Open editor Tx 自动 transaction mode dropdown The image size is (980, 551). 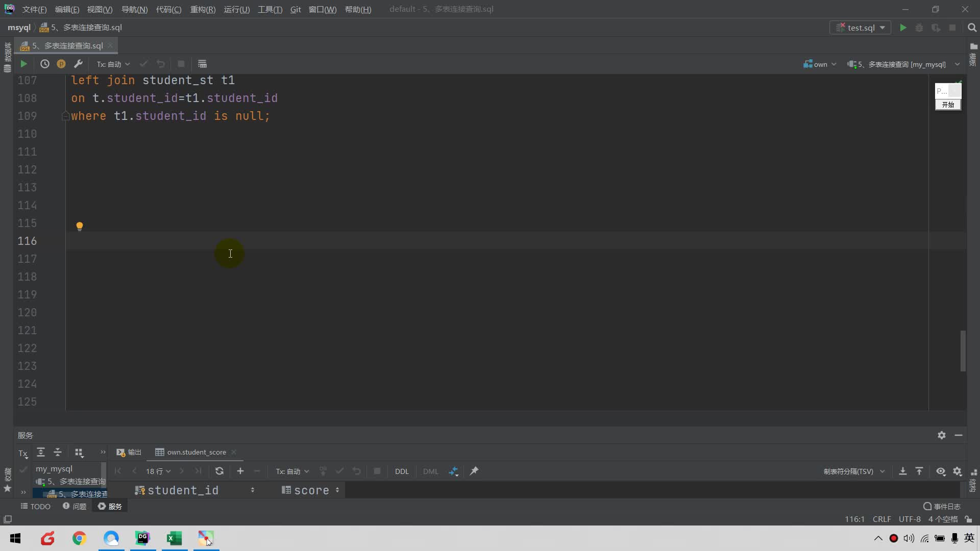[x=113, y=64]
